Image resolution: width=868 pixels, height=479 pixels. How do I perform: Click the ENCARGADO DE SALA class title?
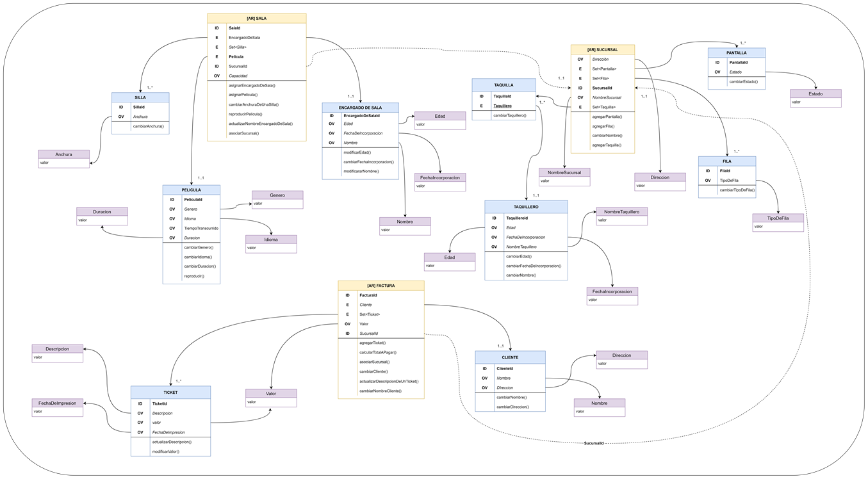coord(360,106)
